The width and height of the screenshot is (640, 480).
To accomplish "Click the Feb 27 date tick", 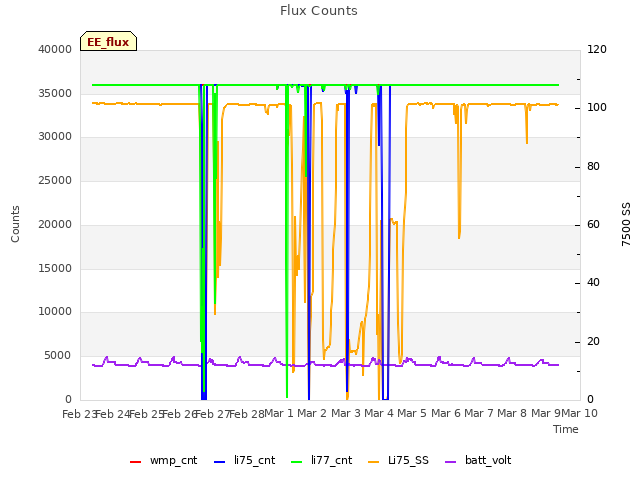I will coord(213,414).
